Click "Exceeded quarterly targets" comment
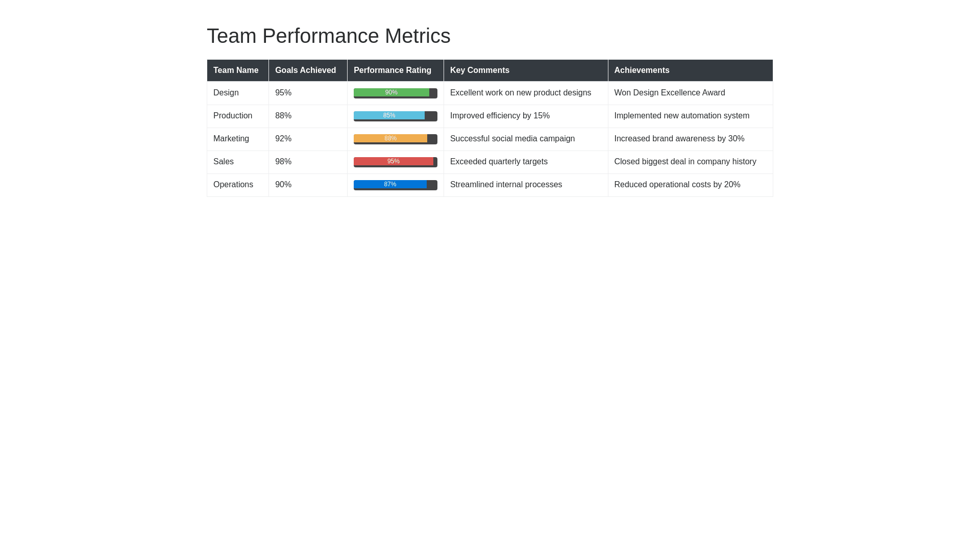 coord(499,162)
